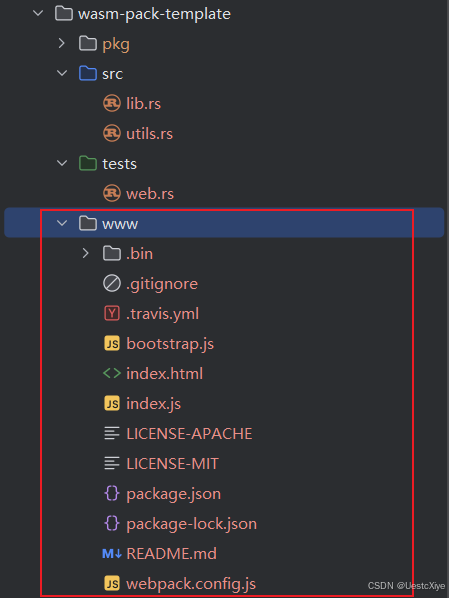Expand the pkg folder chevron

coord(62,43)
